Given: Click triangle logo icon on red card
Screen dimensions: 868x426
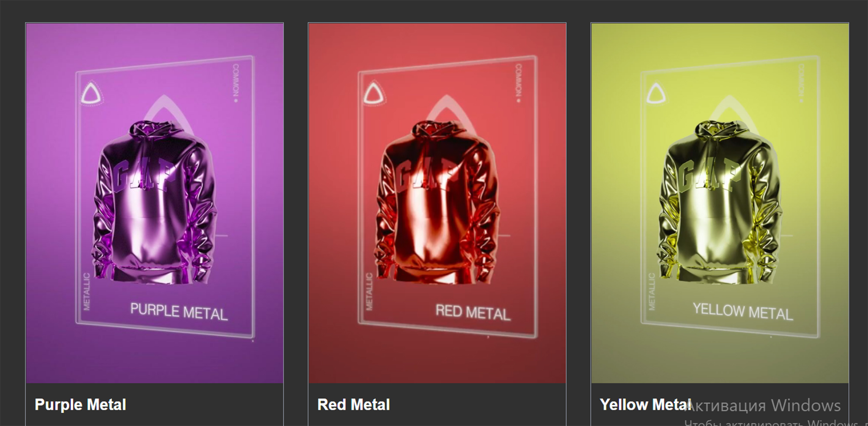Looking at the screenshot, I should pyautogui.click(x=374, y=94).
